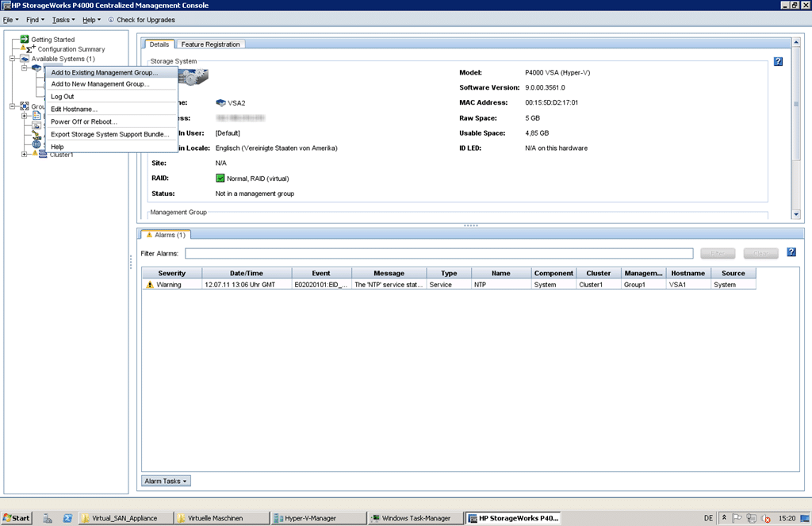Open the File menu

click(x=10, y=20)
